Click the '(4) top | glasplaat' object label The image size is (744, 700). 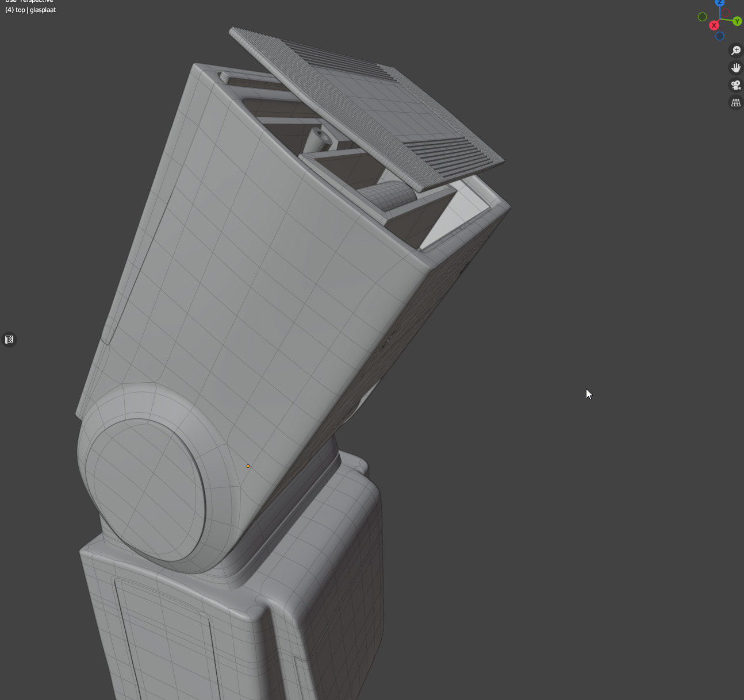[x=30, y=10]
